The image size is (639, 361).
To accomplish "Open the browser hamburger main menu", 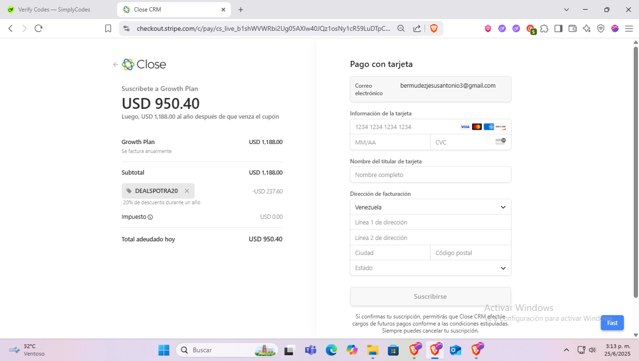I will tap(629, 28).
